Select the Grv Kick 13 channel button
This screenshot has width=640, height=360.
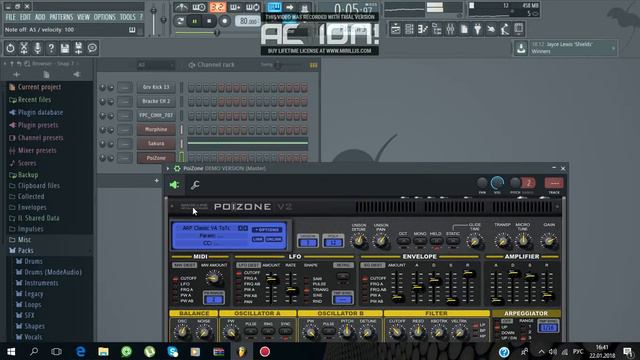click(x=156, y=87)
